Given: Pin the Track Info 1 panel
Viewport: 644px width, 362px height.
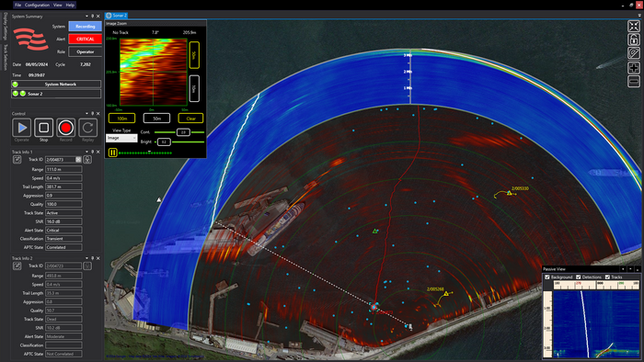Looking at the screenshot, I should click(92, 152).
